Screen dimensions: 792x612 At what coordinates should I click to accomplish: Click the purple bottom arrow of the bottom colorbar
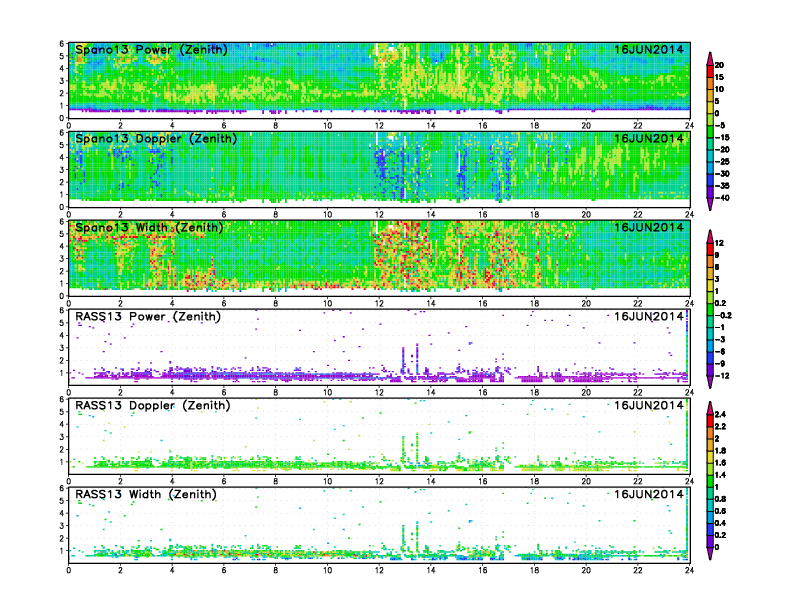[x=710, y=553]
